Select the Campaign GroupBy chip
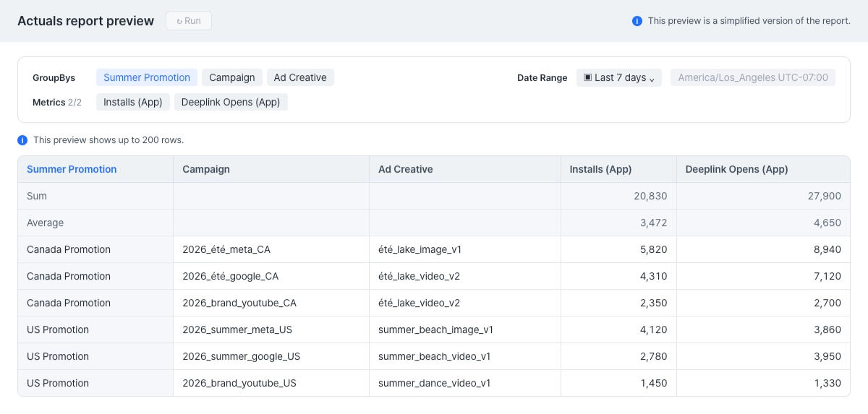 pyautogui.click(x=232, y=77)
